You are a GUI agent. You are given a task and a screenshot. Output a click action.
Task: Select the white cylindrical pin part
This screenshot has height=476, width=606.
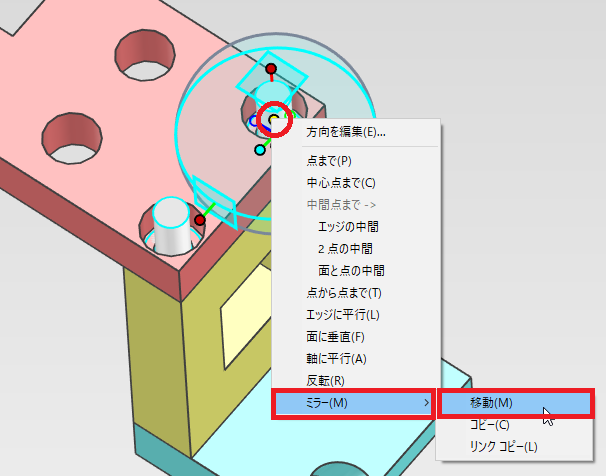tap(172, 227)
